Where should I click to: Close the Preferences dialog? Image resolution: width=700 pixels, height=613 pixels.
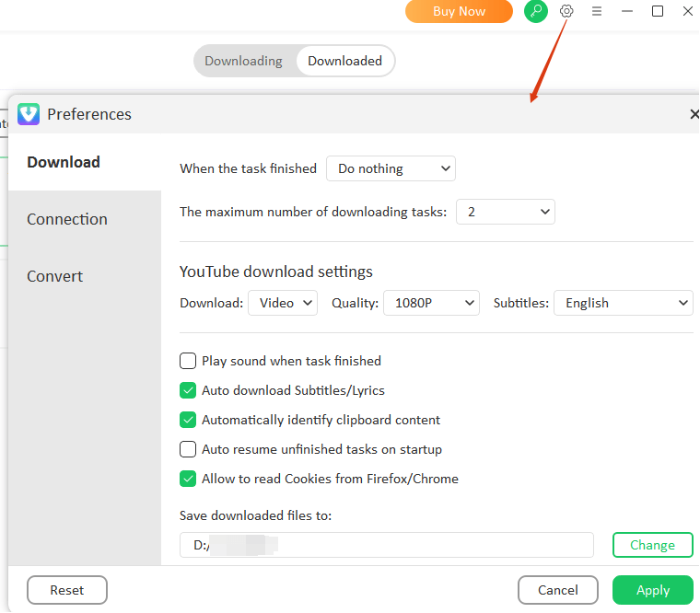click(x=694, y=114)
